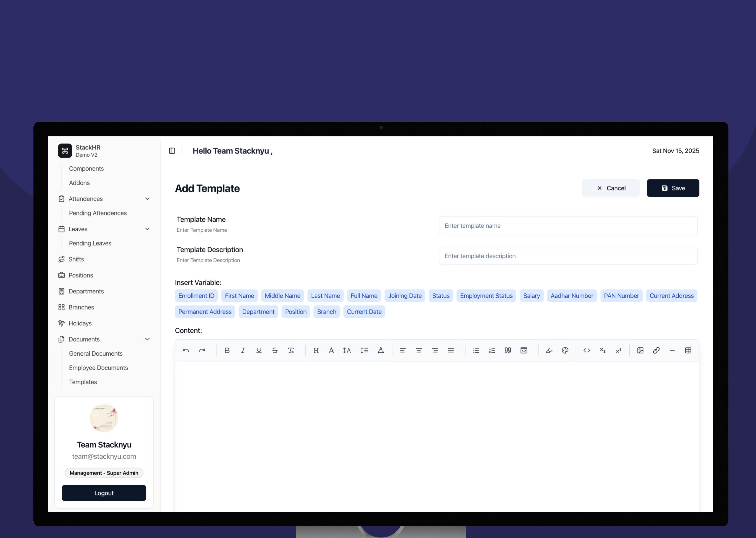Insert a horizontal rule
Image resolution: width=756 pixels, height=538 pixels.
coord(672,350)
